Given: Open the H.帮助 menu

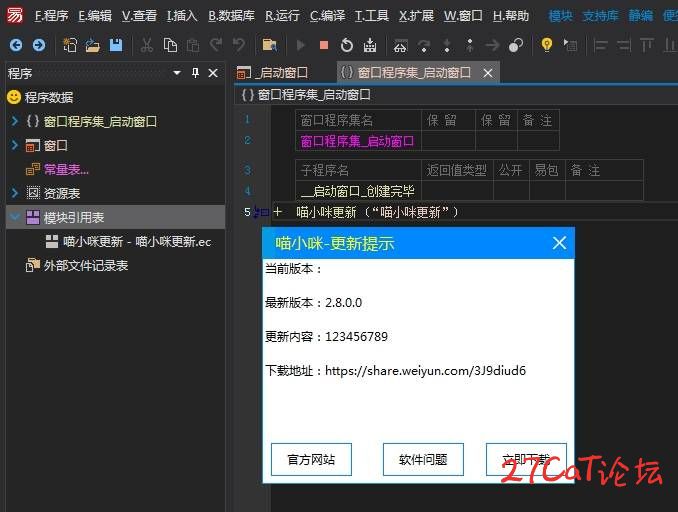Looking at the screenshot, I should coord(511,16).
